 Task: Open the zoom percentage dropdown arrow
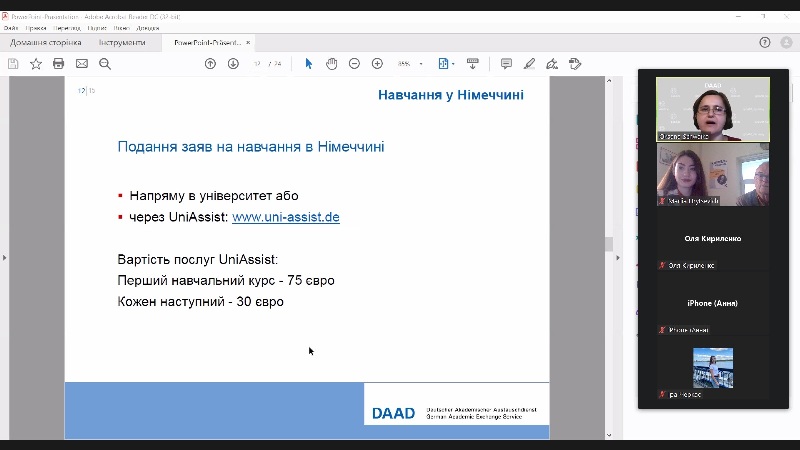tap(421, 64)
